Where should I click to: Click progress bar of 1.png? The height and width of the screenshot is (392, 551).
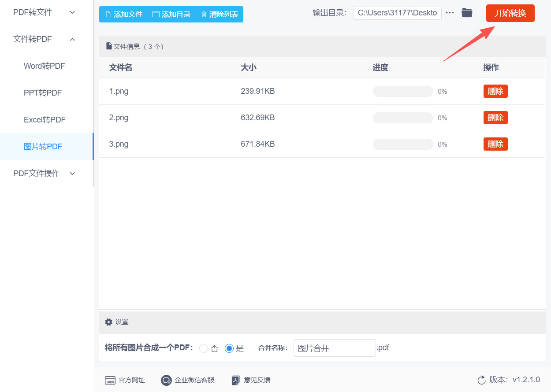[403, 91]
